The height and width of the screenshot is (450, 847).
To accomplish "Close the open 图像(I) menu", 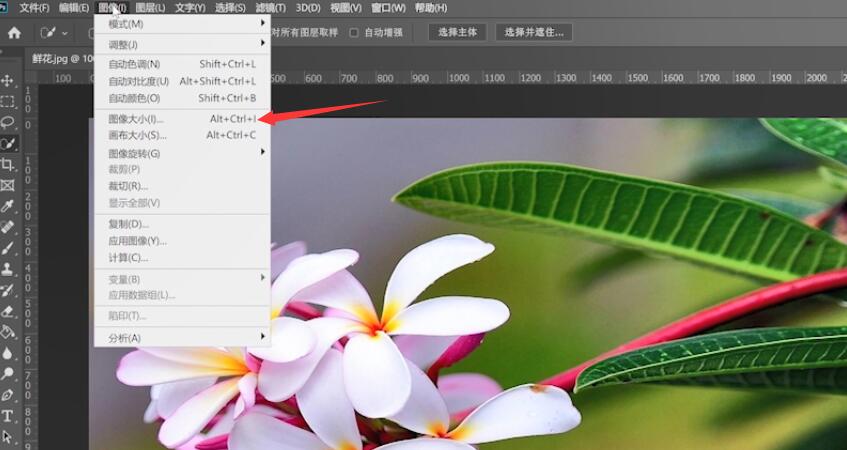I will point(112,8).
